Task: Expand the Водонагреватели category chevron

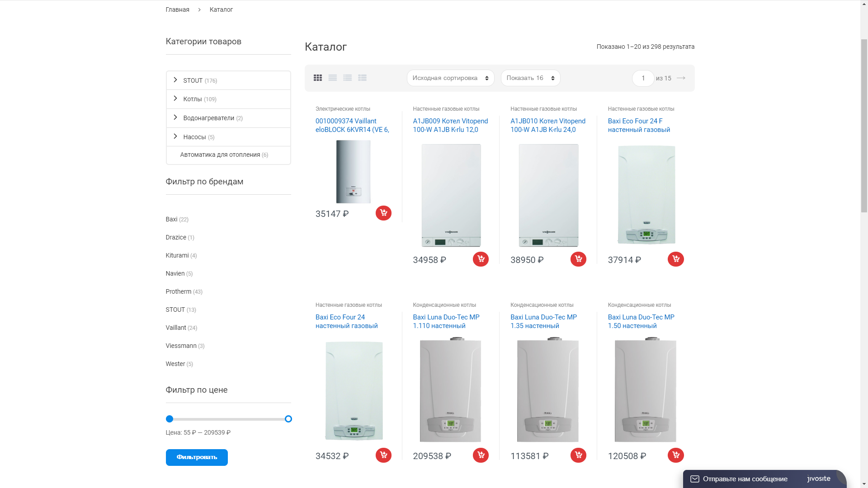Action: tap(175, 117)
